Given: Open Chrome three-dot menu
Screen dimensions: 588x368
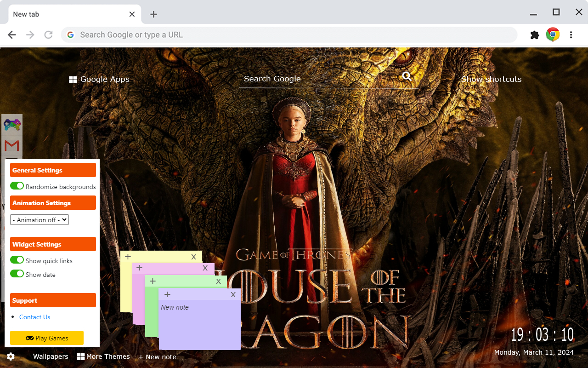Looking at the screenshot, I should tap(571, 35).
